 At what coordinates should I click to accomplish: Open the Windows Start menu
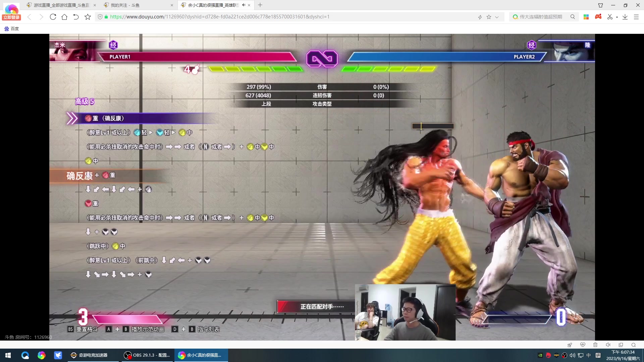pos(8,355)
